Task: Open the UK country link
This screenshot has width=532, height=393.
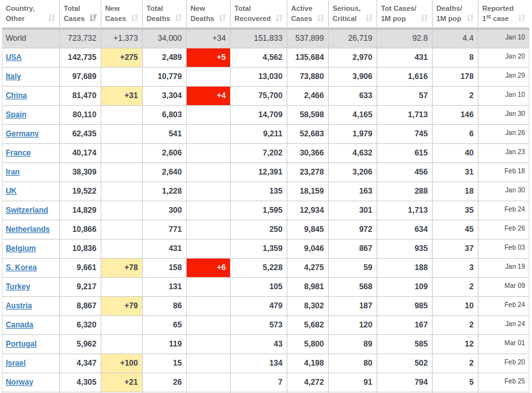Action: click(11, 191)
